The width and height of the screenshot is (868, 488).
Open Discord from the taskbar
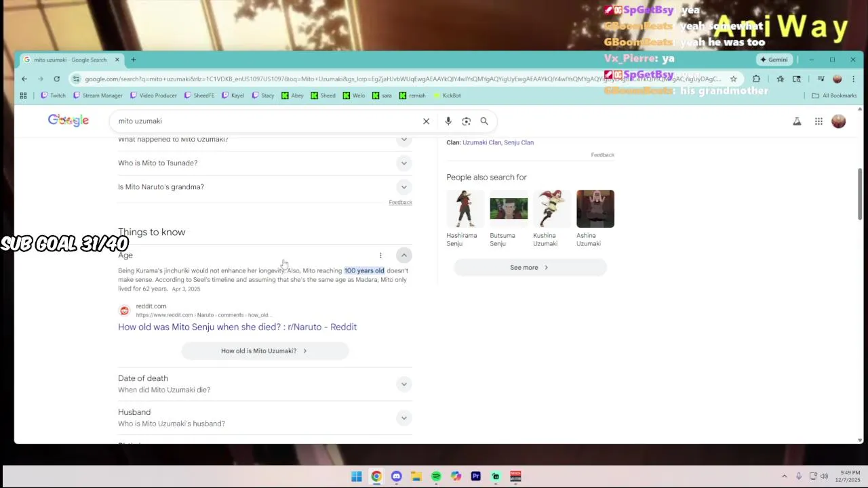click(x=396, y=476)
